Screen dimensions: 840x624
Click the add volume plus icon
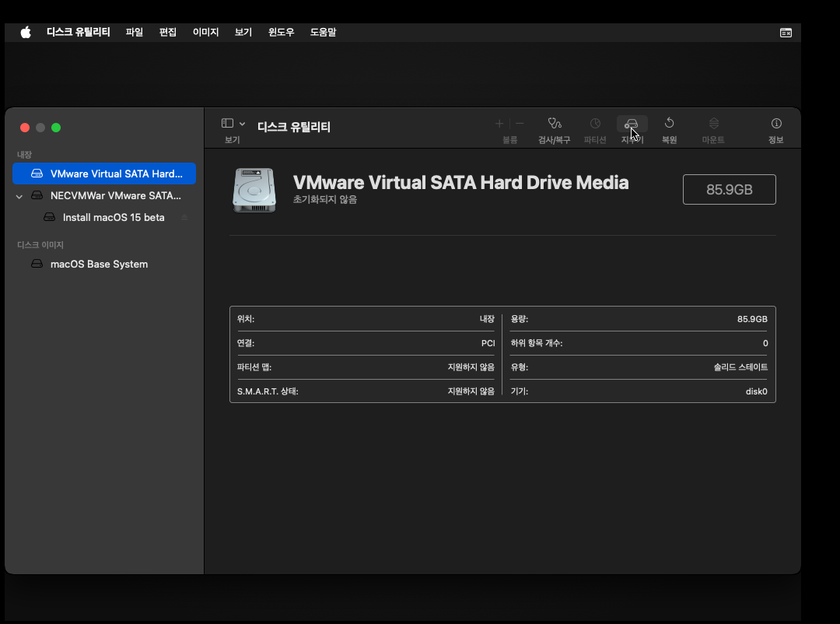[499, 124]
